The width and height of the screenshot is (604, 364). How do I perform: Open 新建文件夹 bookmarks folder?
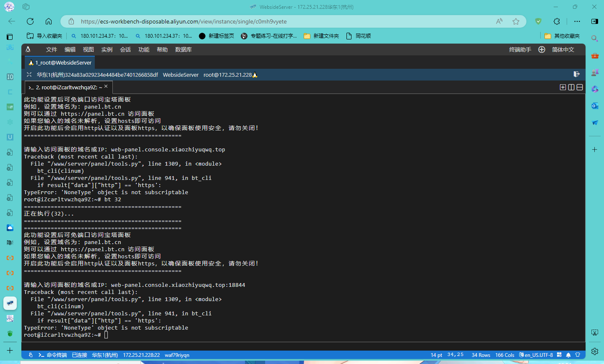click(x=321, y=36)
